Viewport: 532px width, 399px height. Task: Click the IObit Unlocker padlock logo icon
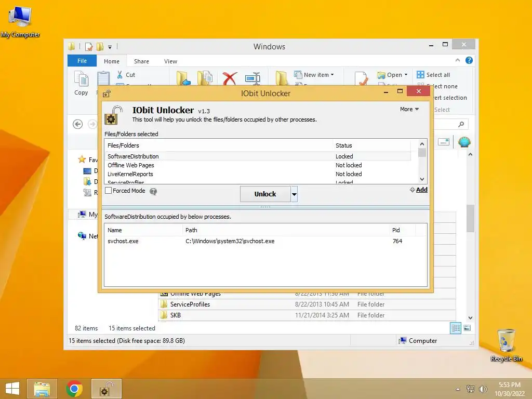114,115
